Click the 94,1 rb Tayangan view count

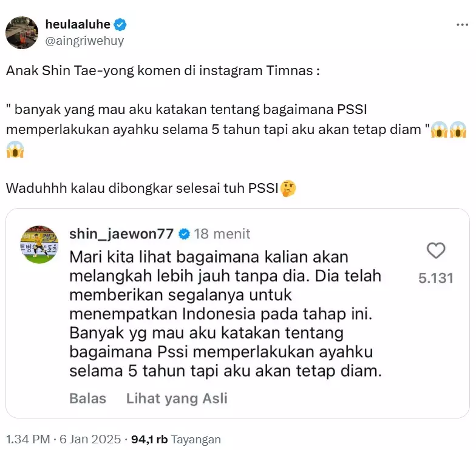tap(176, 439)
